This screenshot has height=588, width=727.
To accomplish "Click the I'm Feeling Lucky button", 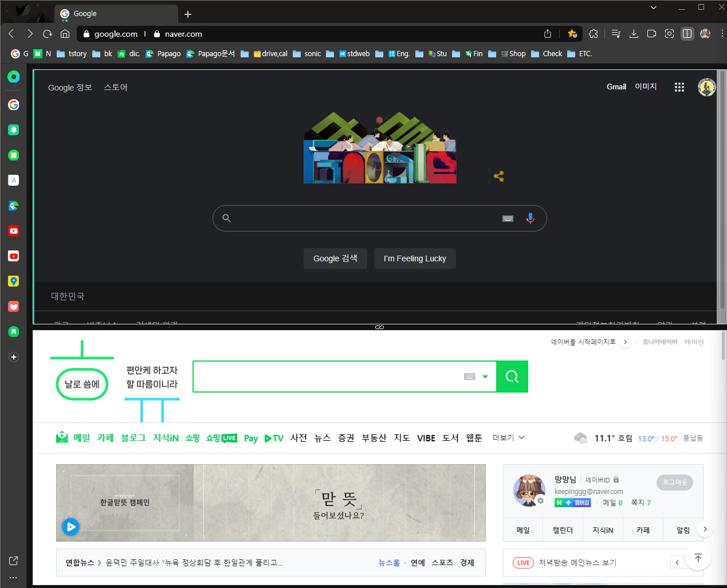I will click(x=415, y=258).
